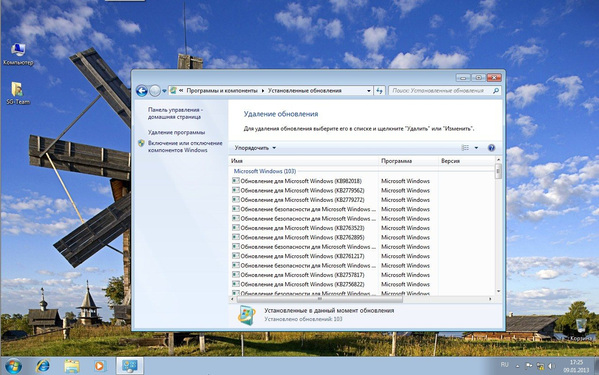Image resolution: width=599 pixels, height=375 pixels.
Task: Expand the view options dropdown arrow
Action: (476, 148)
